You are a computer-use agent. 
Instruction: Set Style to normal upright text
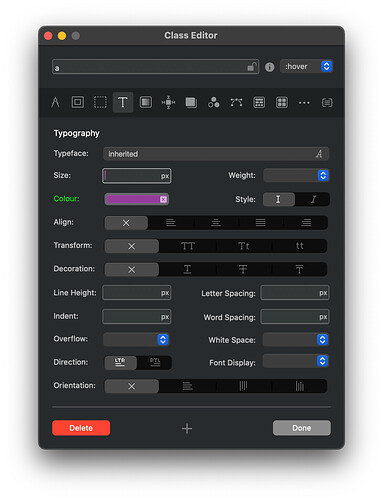point(279,199)
